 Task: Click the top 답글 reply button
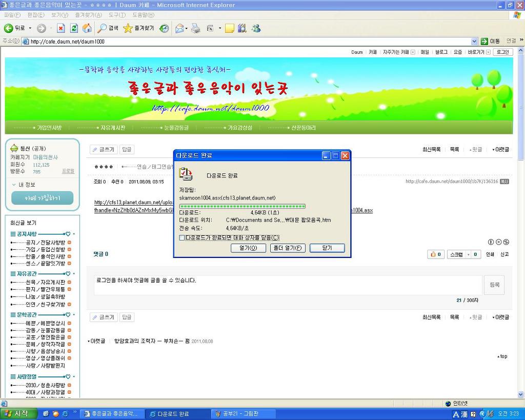tap(127, 149)
